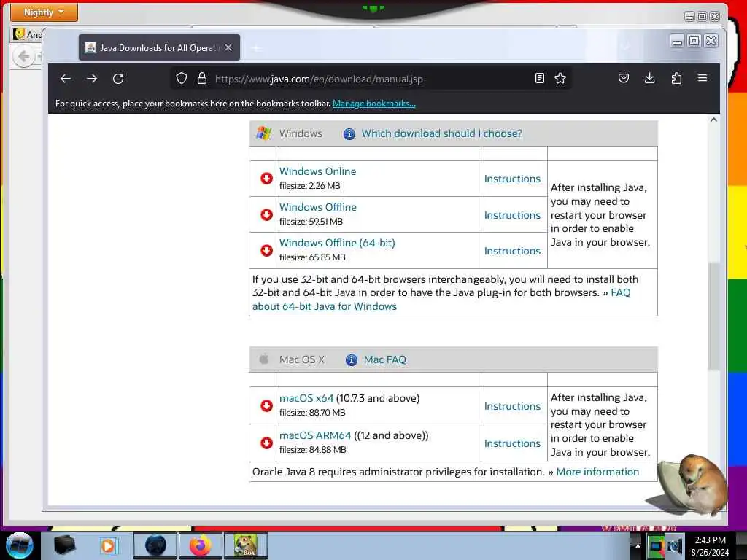View site security via padlock icon

tap(202, 79)
